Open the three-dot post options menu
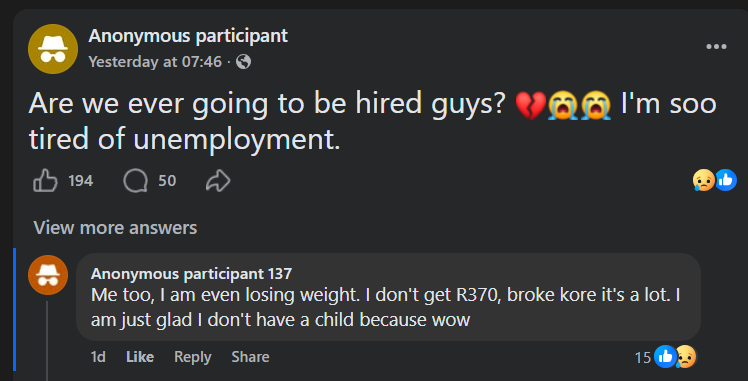This screenshot has width=748, height=381. tap(716, 46)
